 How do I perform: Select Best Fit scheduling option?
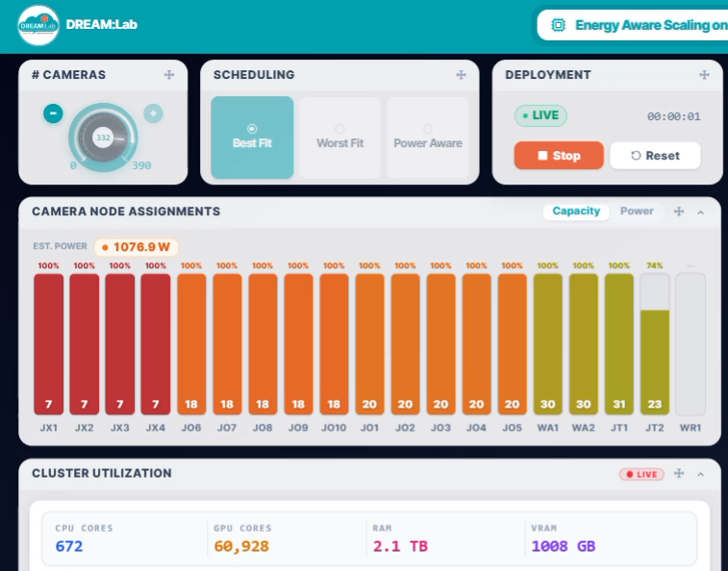(x=252, y=137)
